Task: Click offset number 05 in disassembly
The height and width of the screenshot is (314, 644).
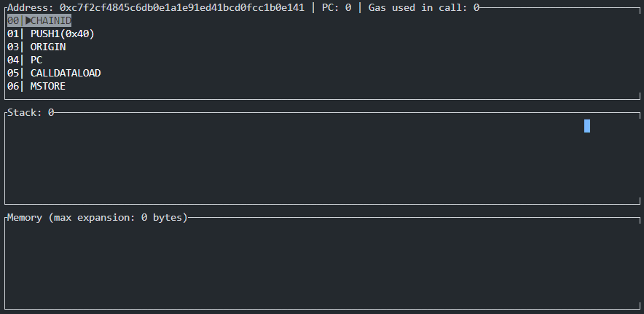Action: click(13, 73)
